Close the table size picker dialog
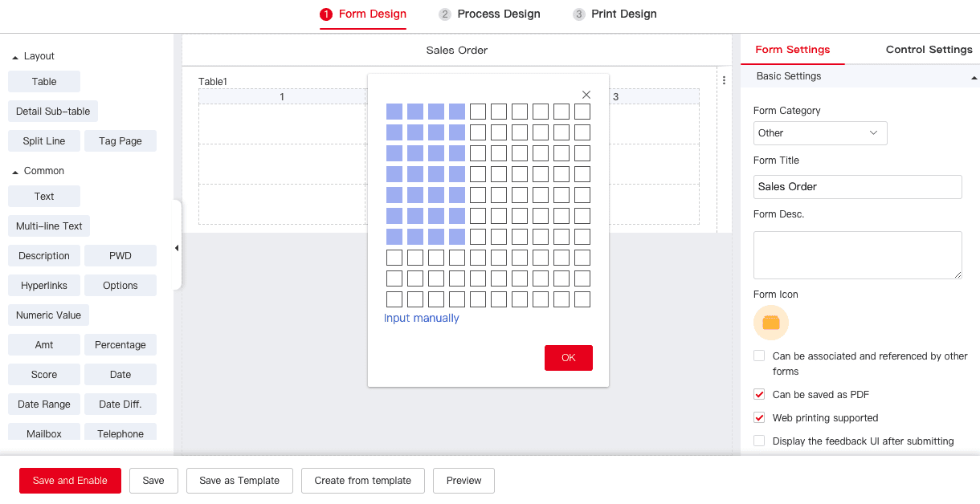Screen dimensions: 980x504 [586, 94]
